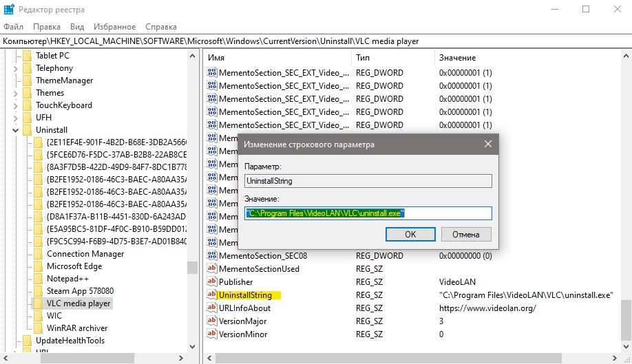Collapse the Uninstall tree node
632x364 pixels.
point(15,130)
